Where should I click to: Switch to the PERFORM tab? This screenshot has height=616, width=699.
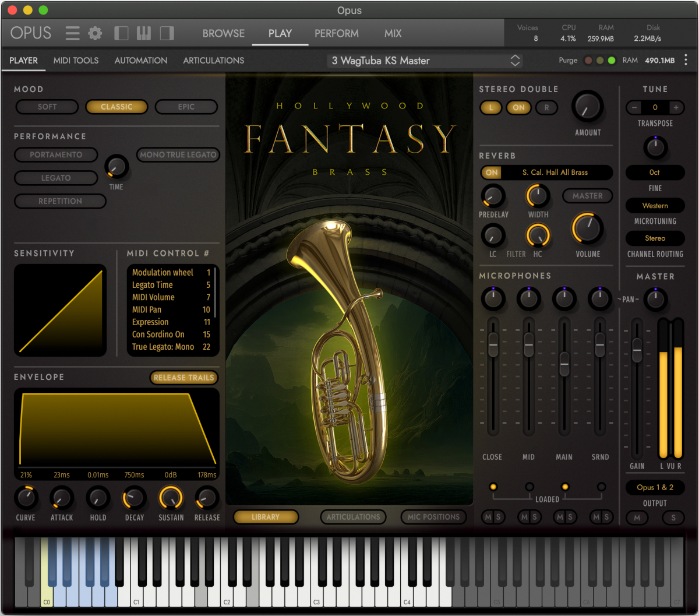pos(336,33)
